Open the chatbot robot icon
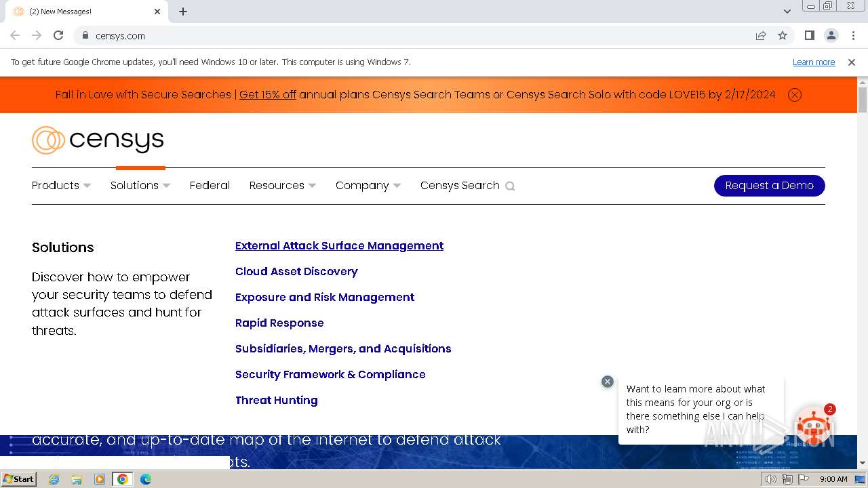This screenshot has height=488, width=868. tap(813, 427)
